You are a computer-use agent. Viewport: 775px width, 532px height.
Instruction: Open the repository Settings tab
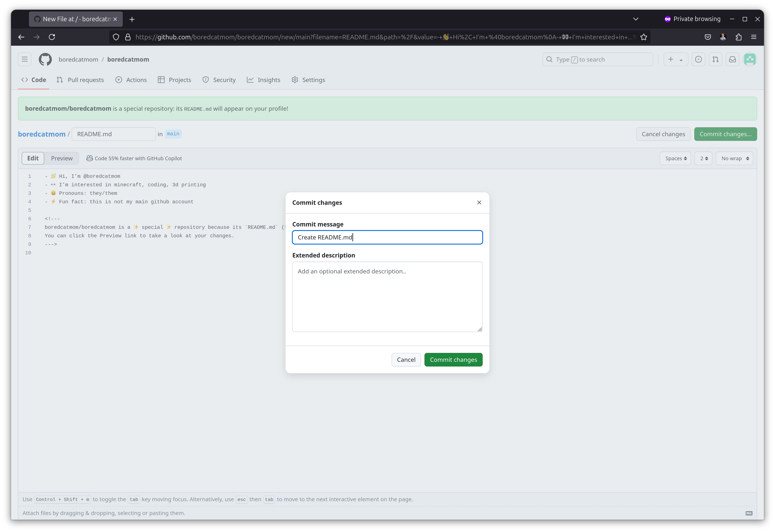[x=308, y=80]
